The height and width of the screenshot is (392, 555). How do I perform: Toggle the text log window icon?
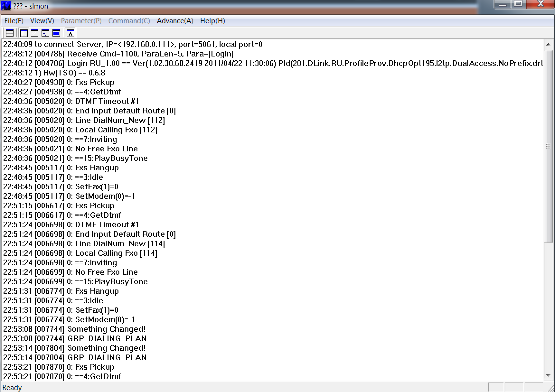tap(24, 33)
